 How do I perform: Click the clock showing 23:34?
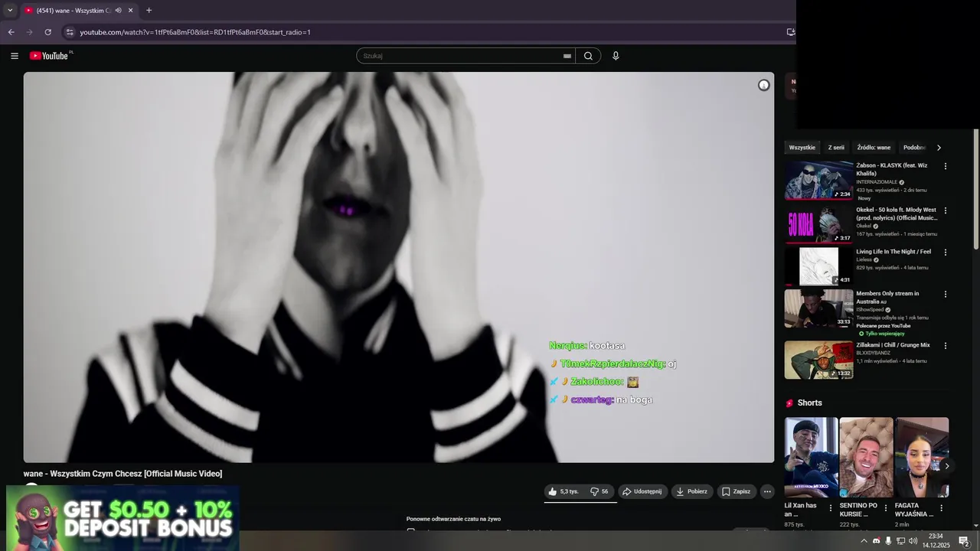(936, 536)
